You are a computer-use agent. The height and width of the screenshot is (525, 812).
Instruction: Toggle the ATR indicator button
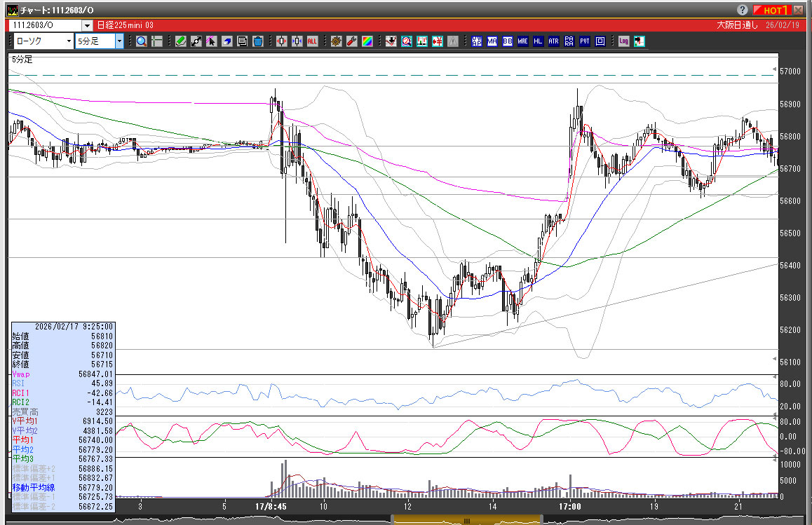pyautogui.click(x=553, y=41)
